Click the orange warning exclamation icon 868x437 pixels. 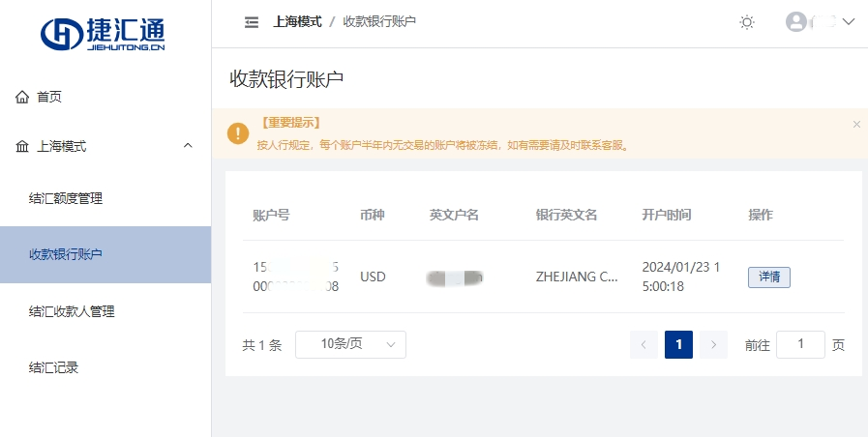(238, 133)
